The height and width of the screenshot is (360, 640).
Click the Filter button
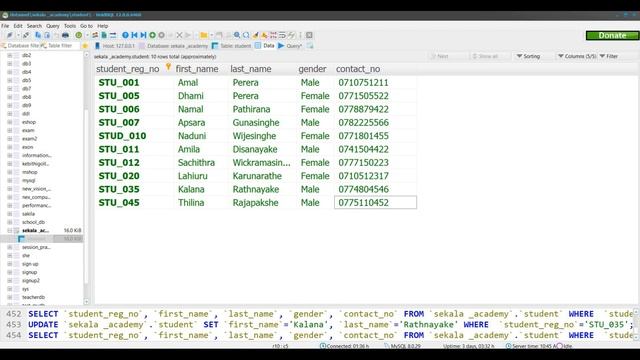pos(609,56)
